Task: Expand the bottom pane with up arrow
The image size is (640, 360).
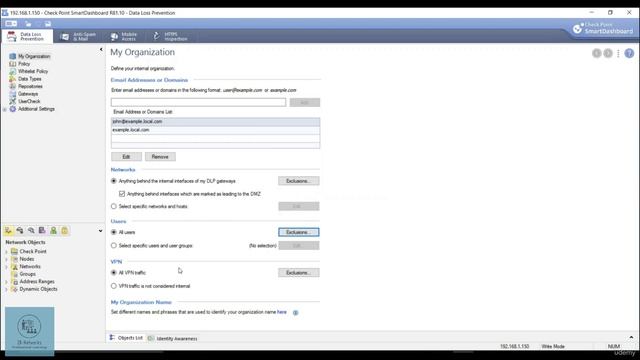Action: click(x=631, y=338)
